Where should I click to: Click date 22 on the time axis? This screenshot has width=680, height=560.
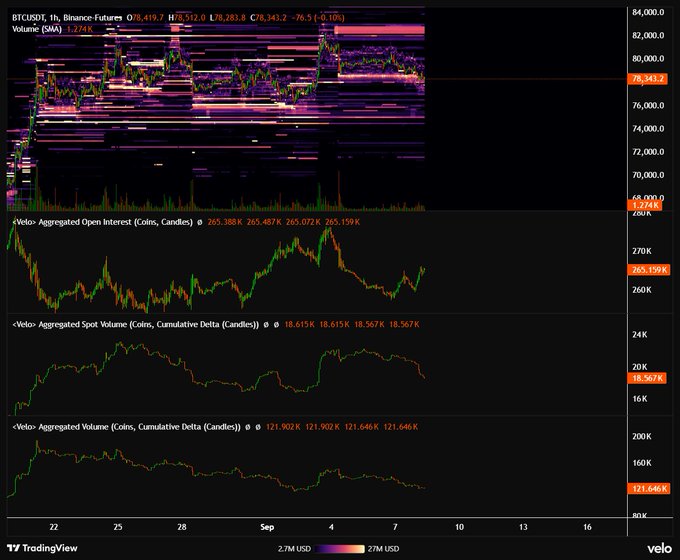54,527
